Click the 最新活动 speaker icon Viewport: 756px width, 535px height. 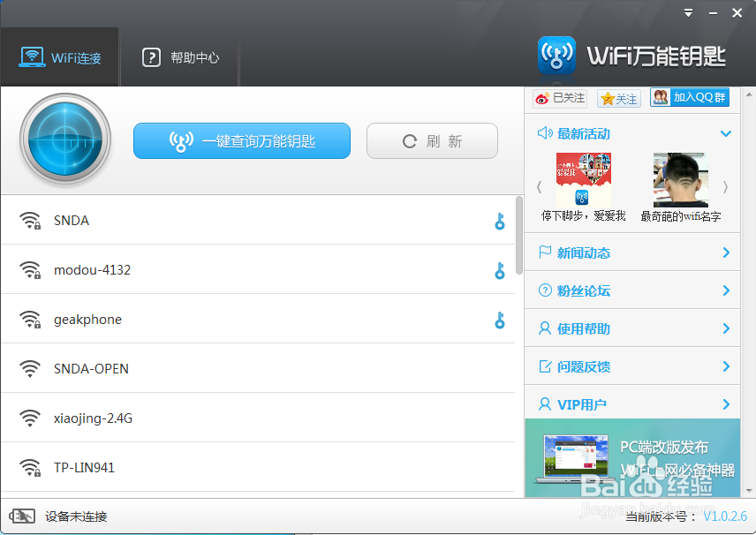pos(545,133)
